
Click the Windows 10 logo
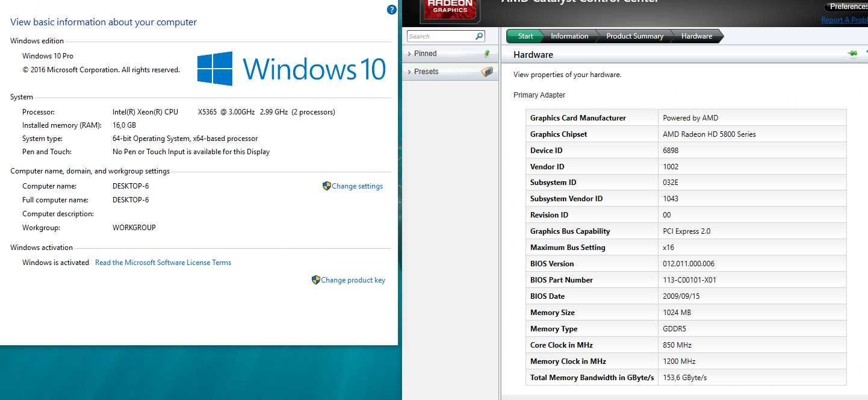pyautogui.click(x=291, y=68)
